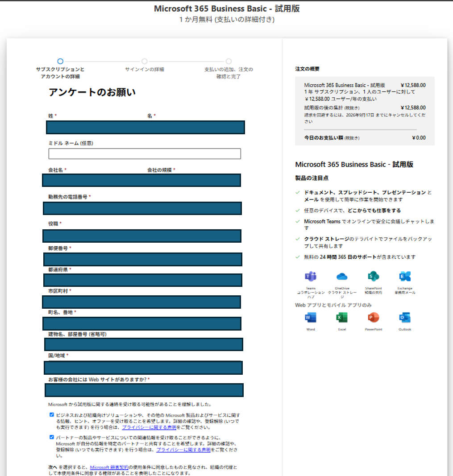Click the Exchange icon
453x476 pixels.
coord(405,276)
